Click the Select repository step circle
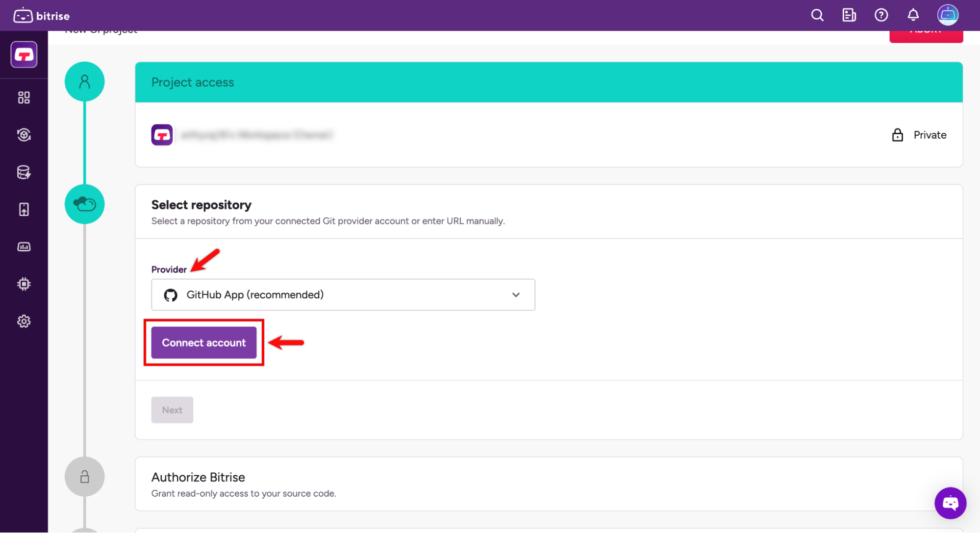Screen dimensions: 980x533 click(85, 204)
